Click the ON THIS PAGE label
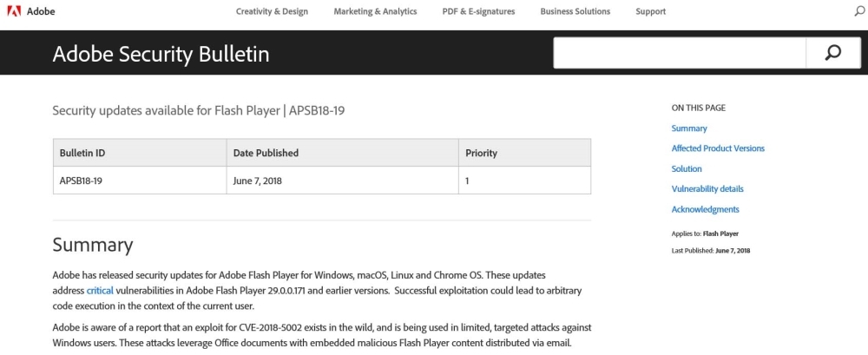The height and width of the screenshot is (355, 868). pos(699,108)
